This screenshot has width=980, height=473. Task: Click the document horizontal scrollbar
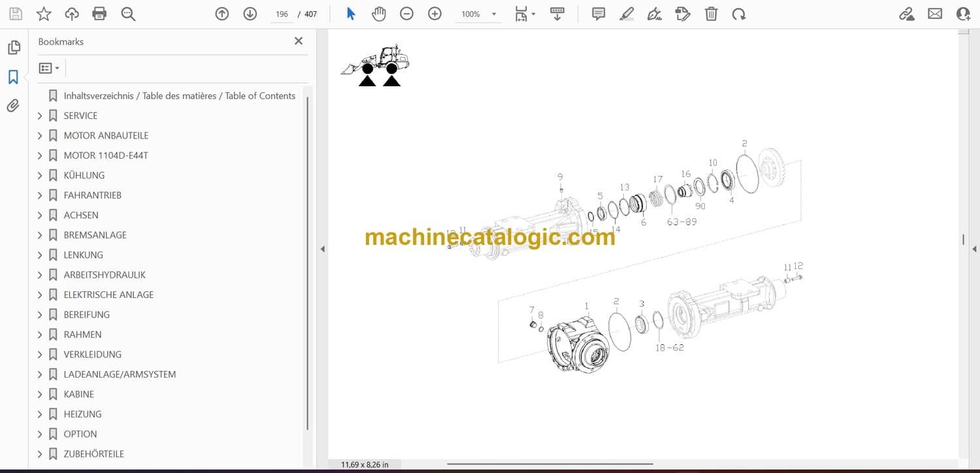(550, 465)
